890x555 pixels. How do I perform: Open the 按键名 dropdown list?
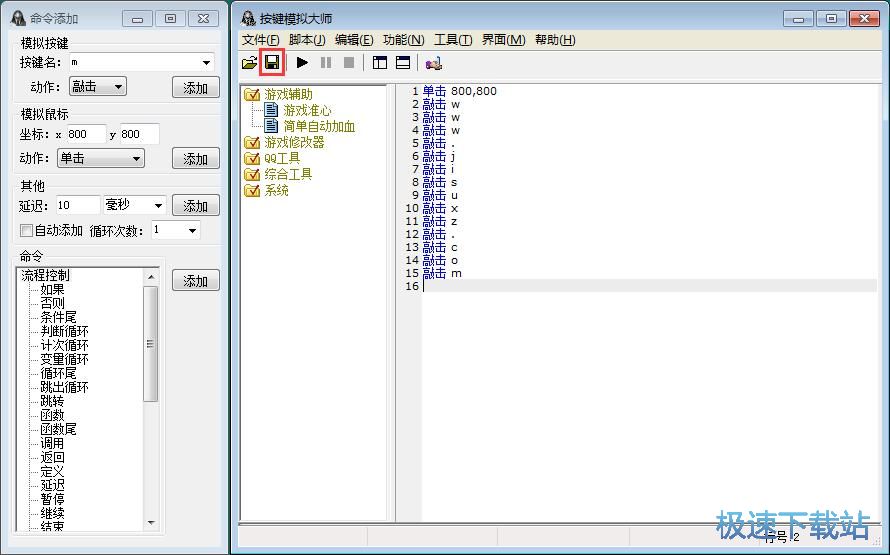[206, 62]
